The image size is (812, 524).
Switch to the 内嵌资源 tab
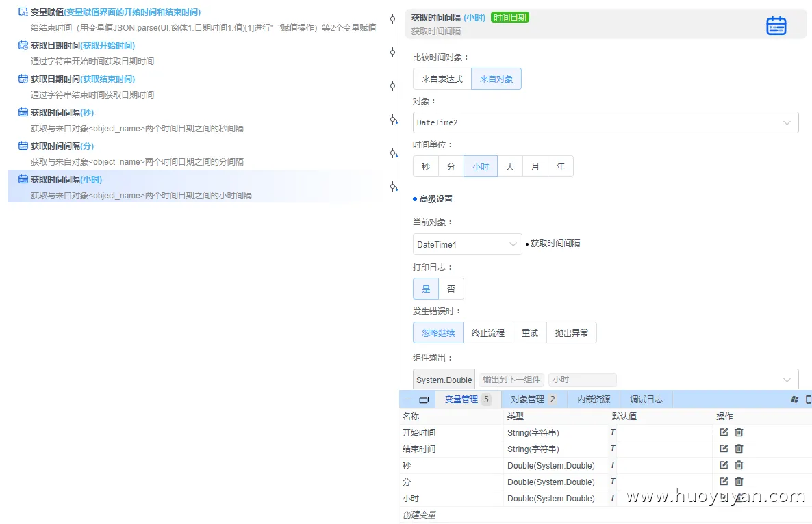[594, 399]
